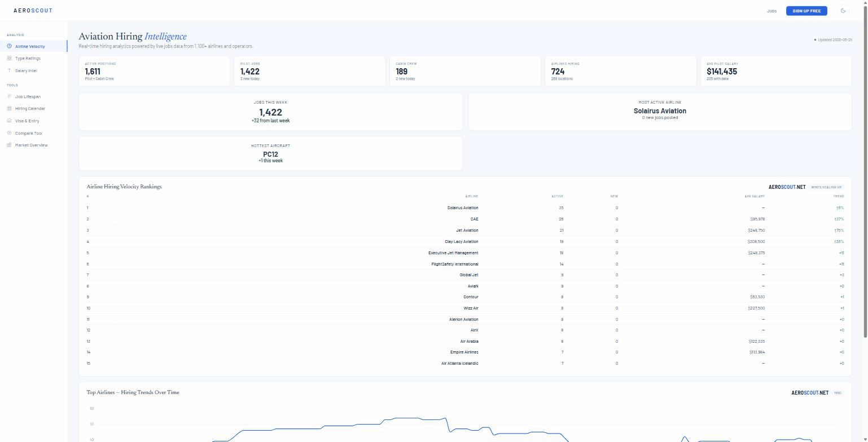
Task: Open the Salary Intel sidebar item
Action: pos(34,70)
